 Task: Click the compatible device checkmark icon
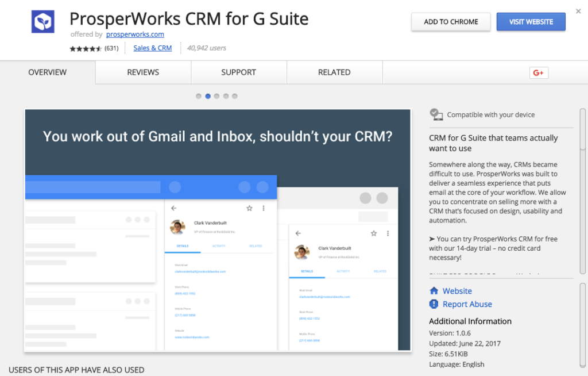[x=436, y=114]
